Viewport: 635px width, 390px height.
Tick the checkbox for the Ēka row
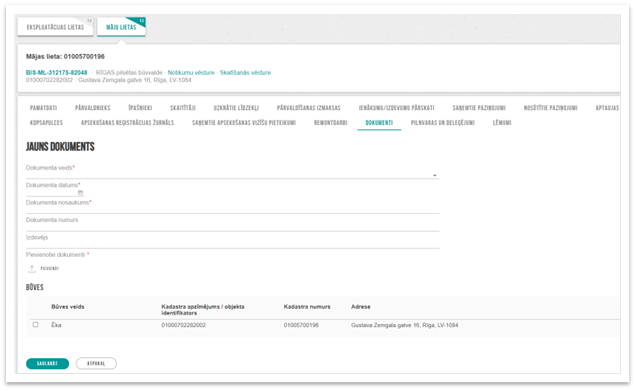coord(36,324)
